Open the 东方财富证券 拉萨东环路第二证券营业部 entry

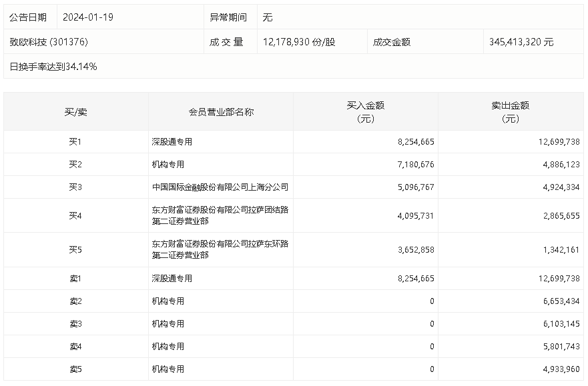(x=220, y=250)
